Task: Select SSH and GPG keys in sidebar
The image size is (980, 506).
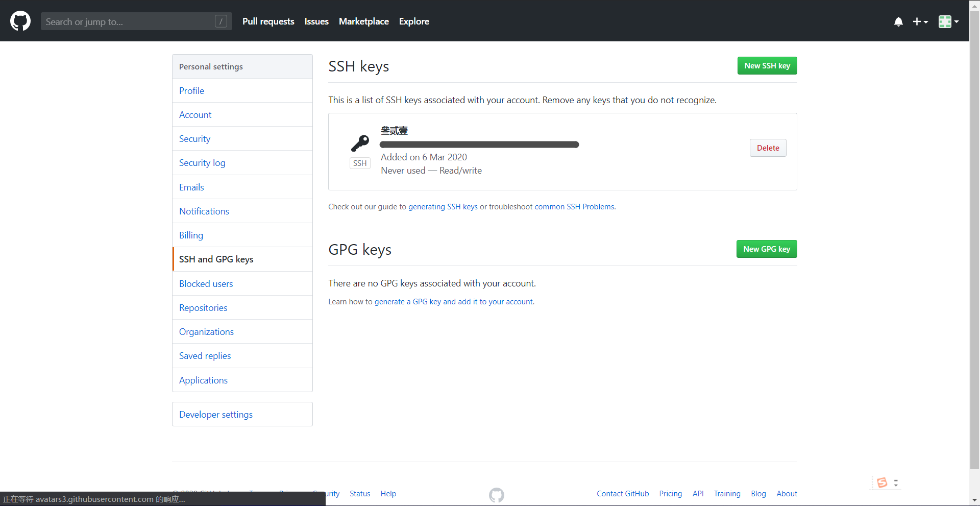Action: click(242, 259)
